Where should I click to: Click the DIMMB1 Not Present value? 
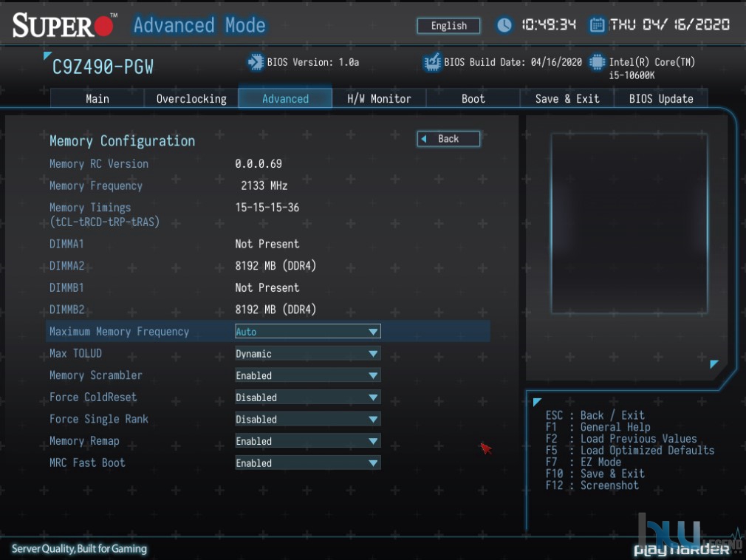(x=267, y=288)
